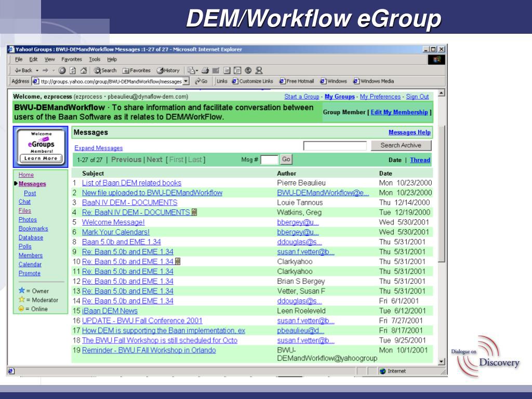
Task: Open the Search pane from the toolbar
Action: (105, 71)
